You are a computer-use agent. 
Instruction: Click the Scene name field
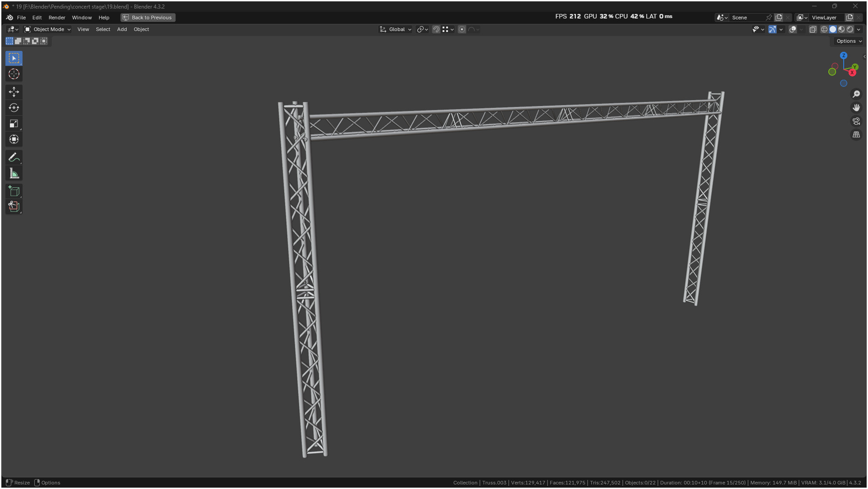coord(747,18)
